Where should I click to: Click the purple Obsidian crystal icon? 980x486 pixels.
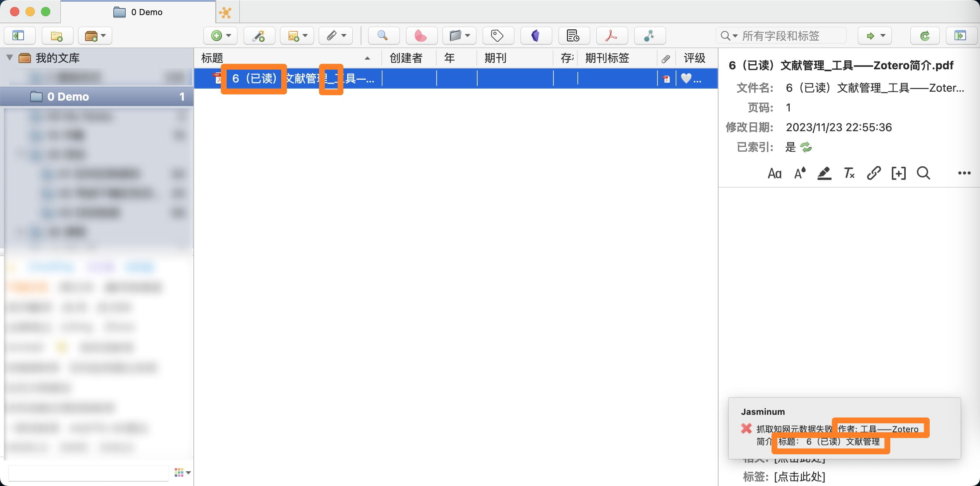tap(535, 36)
